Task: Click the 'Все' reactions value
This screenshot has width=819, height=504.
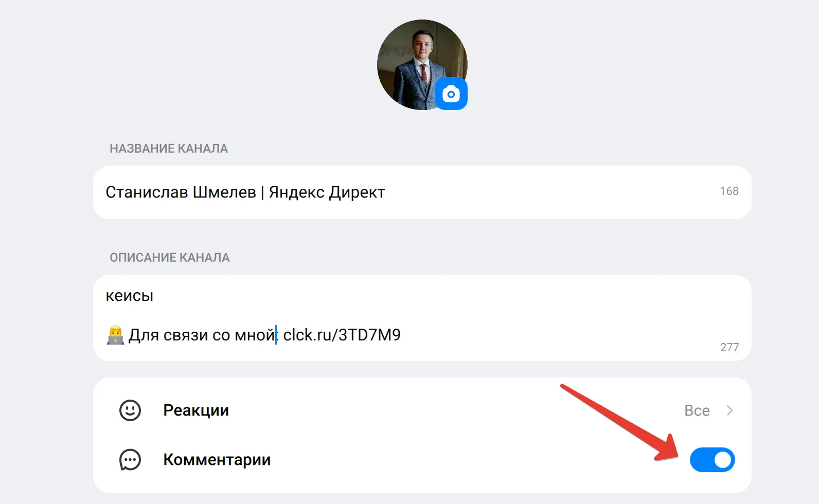Action: [x=697, y=410]
